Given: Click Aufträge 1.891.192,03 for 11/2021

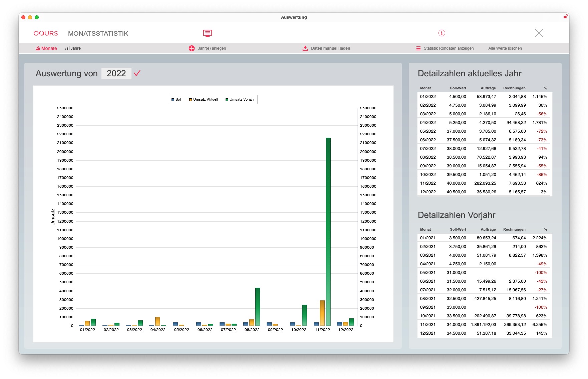Looking at the screenshot, I should (x=484, y=325).
